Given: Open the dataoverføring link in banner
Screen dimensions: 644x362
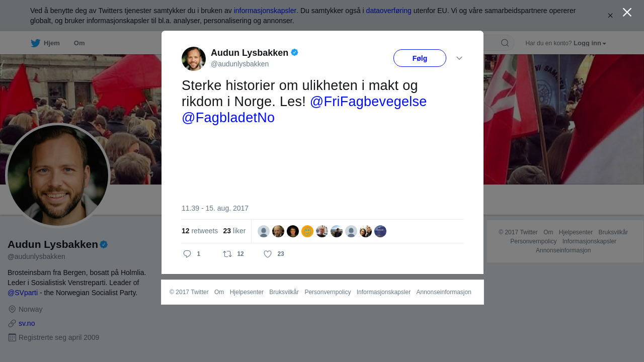Looking at the screenshot, I should 389,11.
